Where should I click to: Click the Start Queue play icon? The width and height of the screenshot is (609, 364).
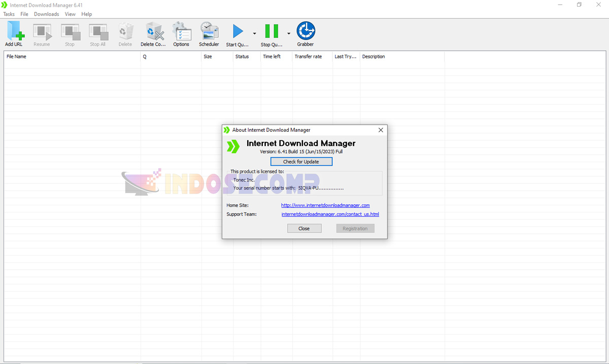238,31
